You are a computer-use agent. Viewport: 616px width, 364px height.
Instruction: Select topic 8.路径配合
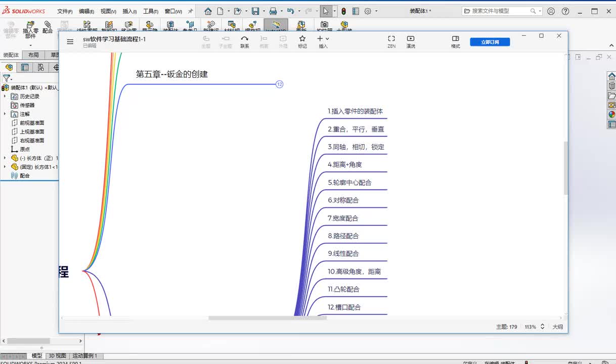[x=343, y=236]
